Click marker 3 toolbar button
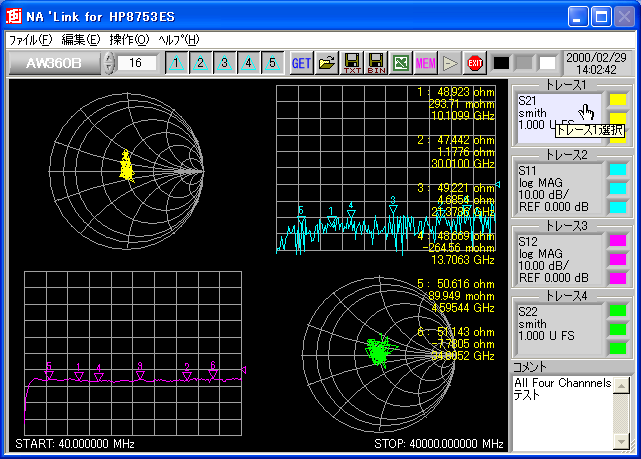Image resolution: width=641 pixels, height=459 pixels. pyautogui.click(x=224, y=63)
